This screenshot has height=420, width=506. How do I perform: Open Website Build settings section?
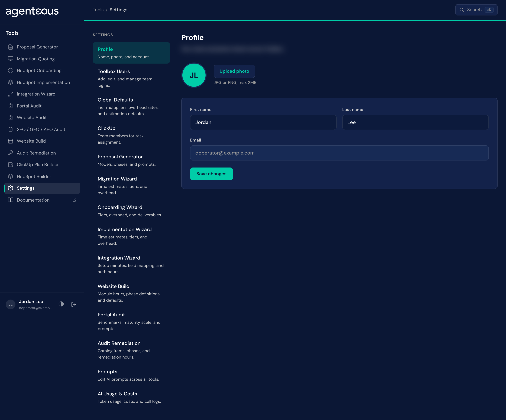[131, 293]
